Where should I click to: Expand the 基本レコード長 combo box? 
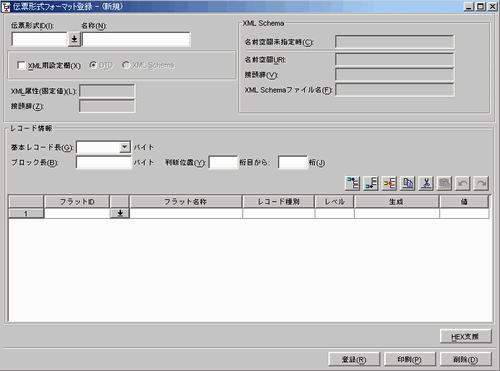125,147
